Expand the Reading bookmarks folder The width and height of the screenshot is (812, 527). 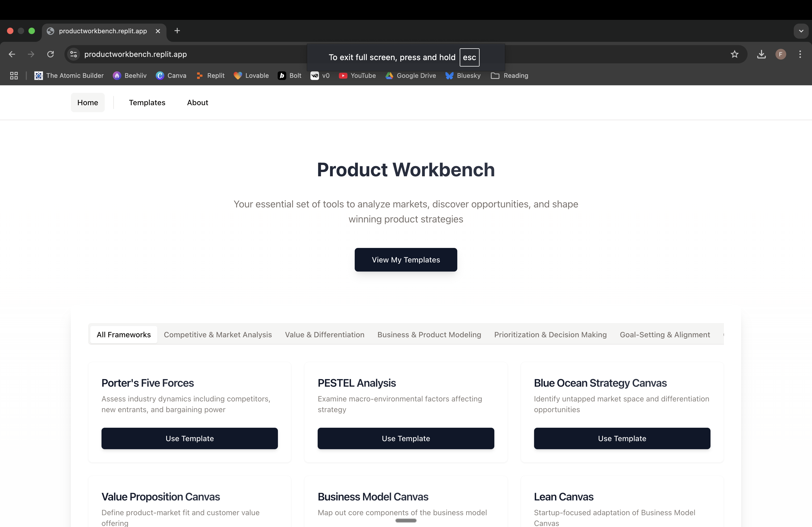point(509,76)
